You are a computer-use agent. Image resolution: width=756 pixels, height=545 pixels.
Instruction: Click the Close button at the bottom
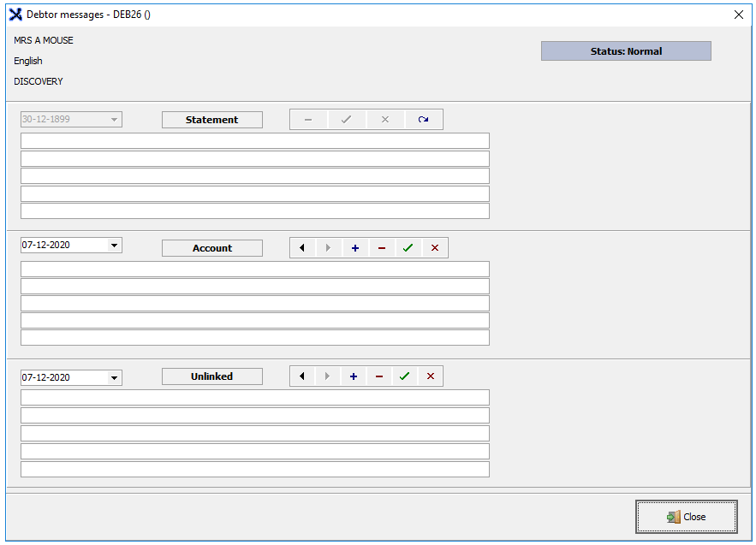(686, 517)
